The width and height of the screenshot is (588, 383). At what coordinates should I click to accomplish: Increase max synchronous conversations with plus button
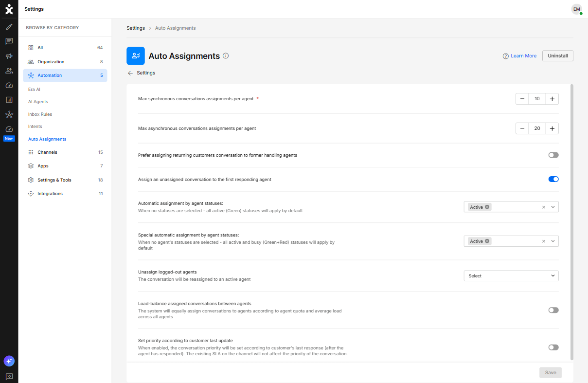point(552,99)
